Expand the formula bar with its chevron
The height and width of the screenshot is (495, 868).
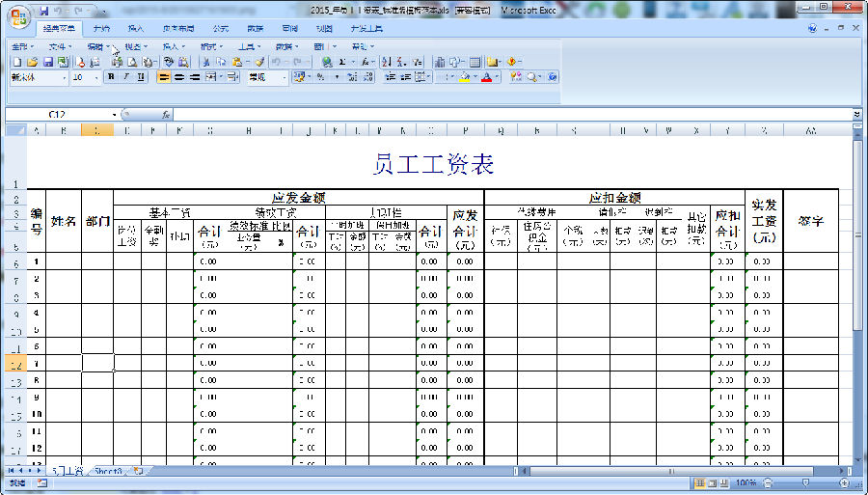pos(857,115)
